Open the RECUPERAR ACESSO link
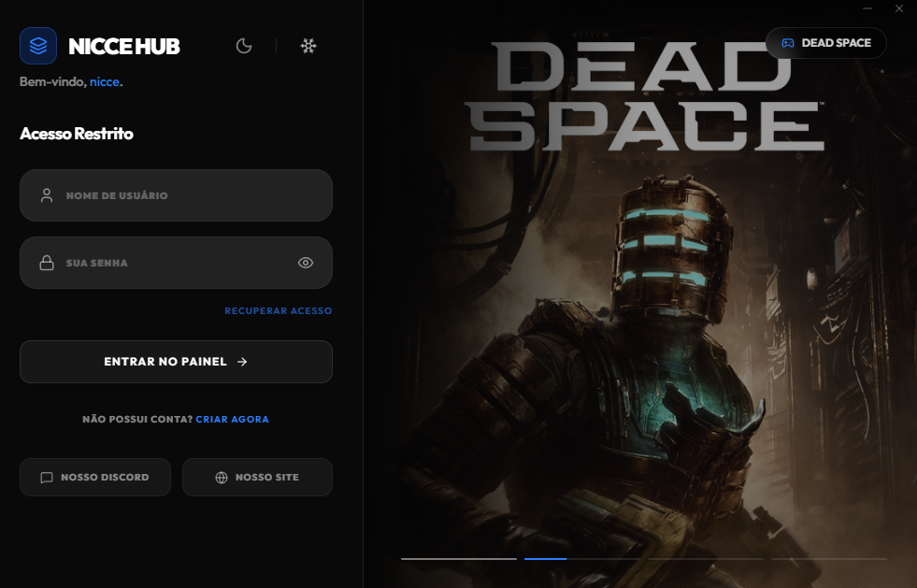This screenshot has width=917, height=588. (279, 310)
